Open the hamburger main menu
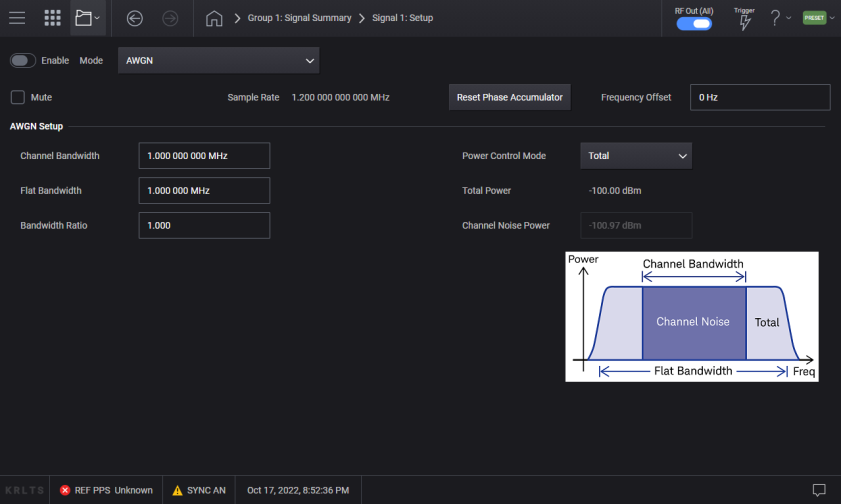The width and height of the screenshot is (841, 504). click(17, 18)
